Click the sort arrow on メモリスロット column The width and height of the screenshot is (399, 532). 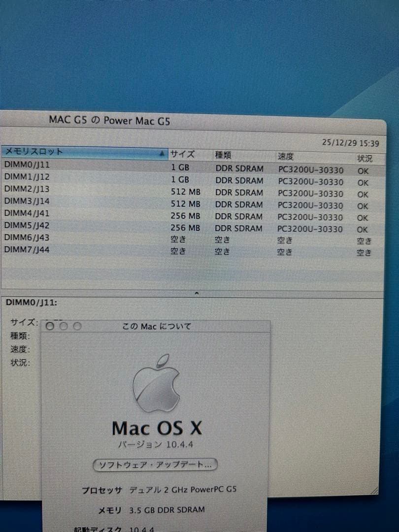tap(162, 153)
